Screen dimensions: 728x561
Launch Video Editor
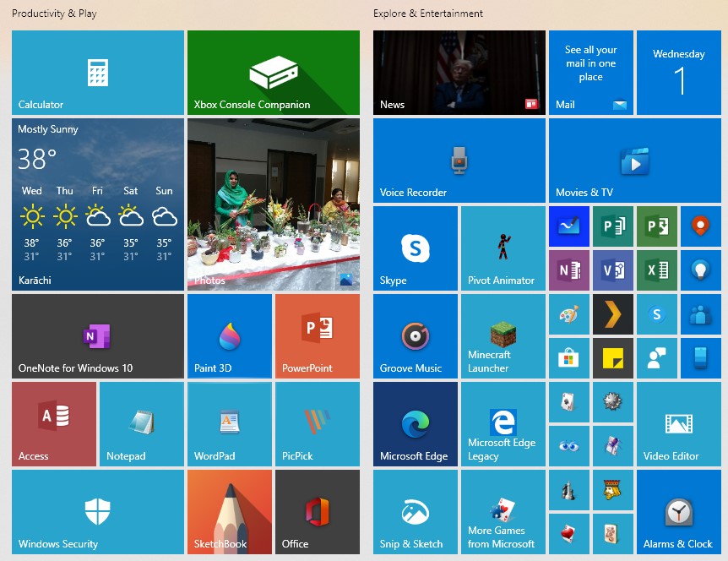click(x=679, y=424)
